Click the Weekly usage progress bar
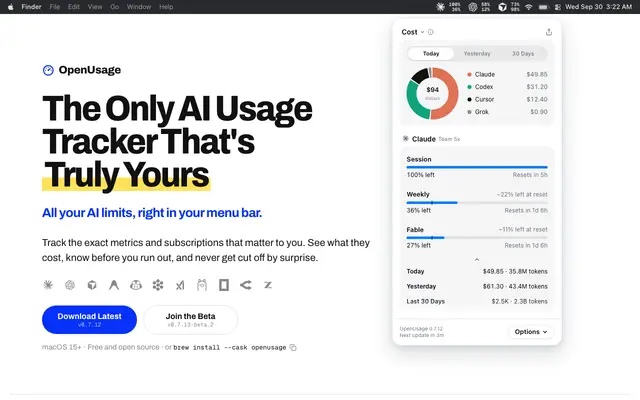This screenshot has width=640, height=400. (477, 202)
